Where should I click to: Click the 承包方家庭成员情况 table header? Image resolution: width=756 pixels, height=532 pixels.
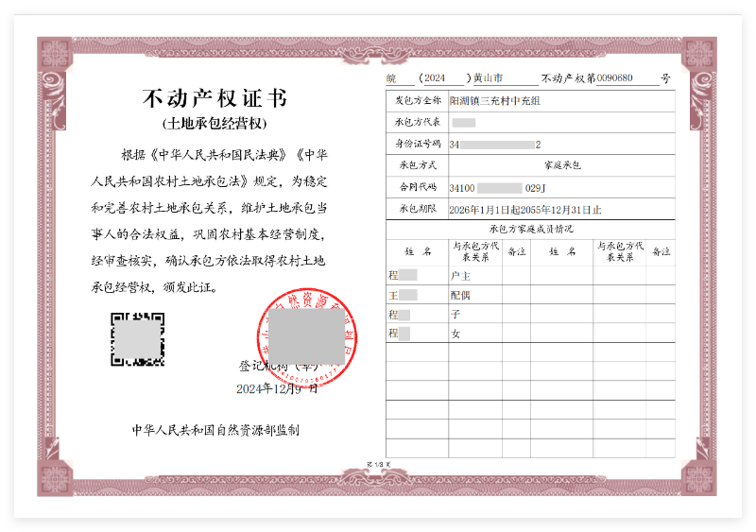[530, 230]
